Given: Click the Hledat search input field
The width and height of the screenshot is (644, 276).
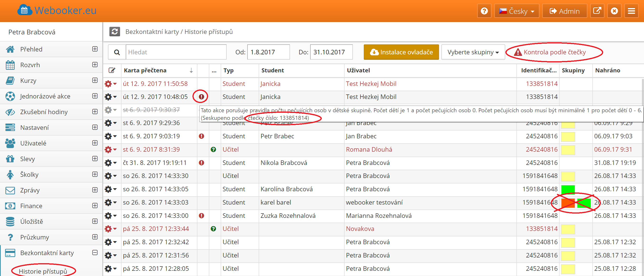Looking at the screenshot, I should tap(176, 52).
